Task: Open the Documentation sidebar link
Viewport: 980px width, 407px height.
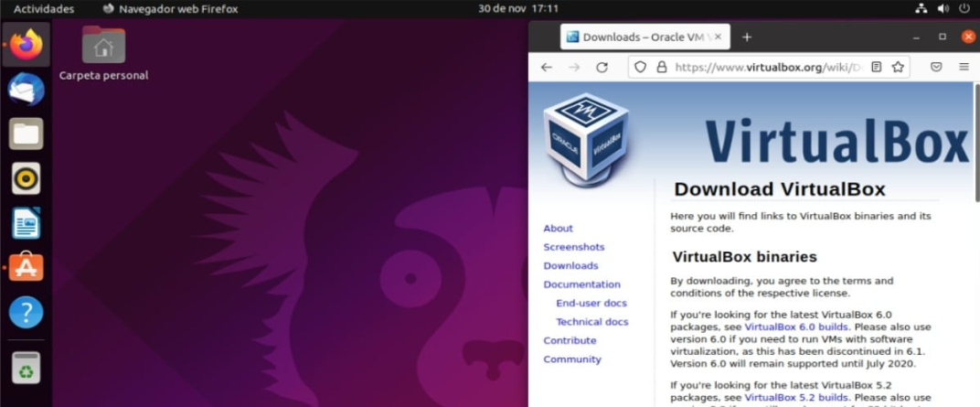Action: (x=581, y=284)
